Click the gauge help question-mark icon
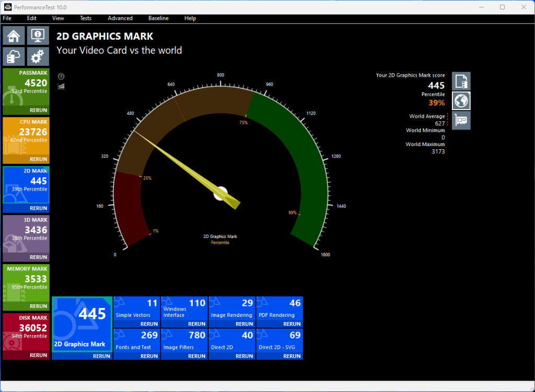 (x=61, y=76)
